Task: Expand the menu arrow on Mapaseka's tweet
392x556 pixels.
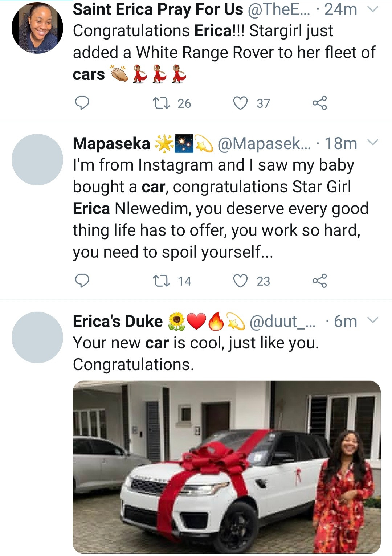Action: coord(373,143)
